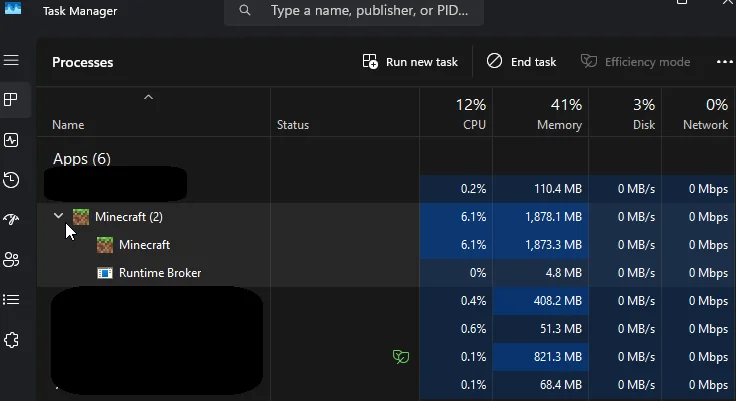Select the Processes page icon in sidebar
Image resolution: width=736 pixels, height=401 pixels.
(11, 100)
